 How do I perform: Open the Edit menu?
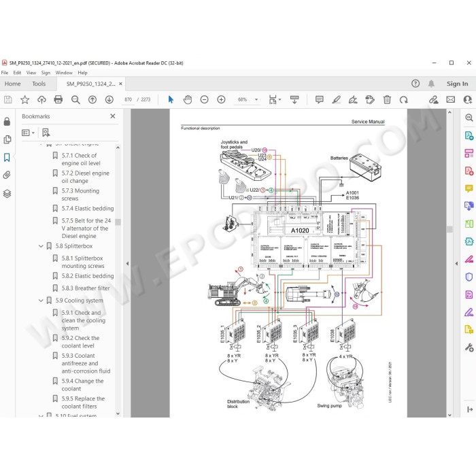coord(17,73)
